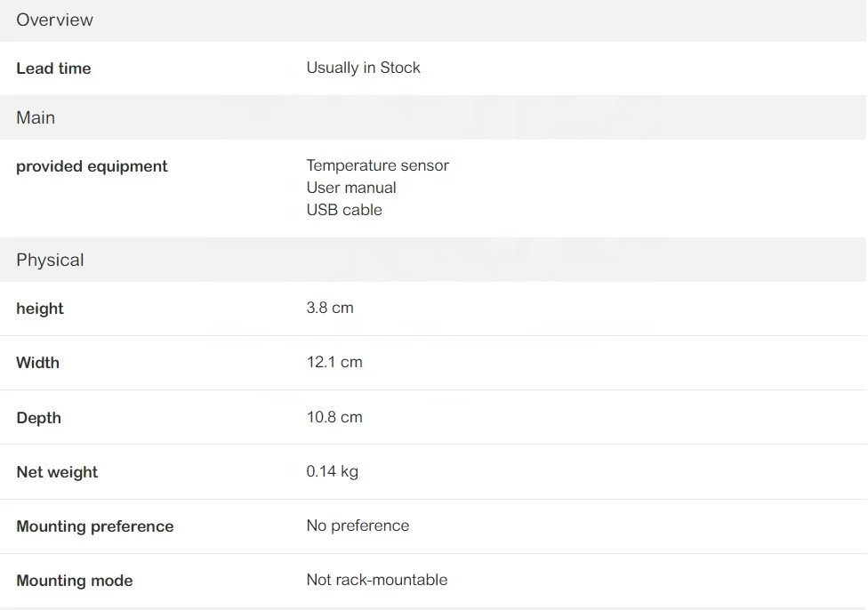The width and height of the screenshot is (868, 610).
Task: Click the 'User manual' entry
Action: point(351,188)
